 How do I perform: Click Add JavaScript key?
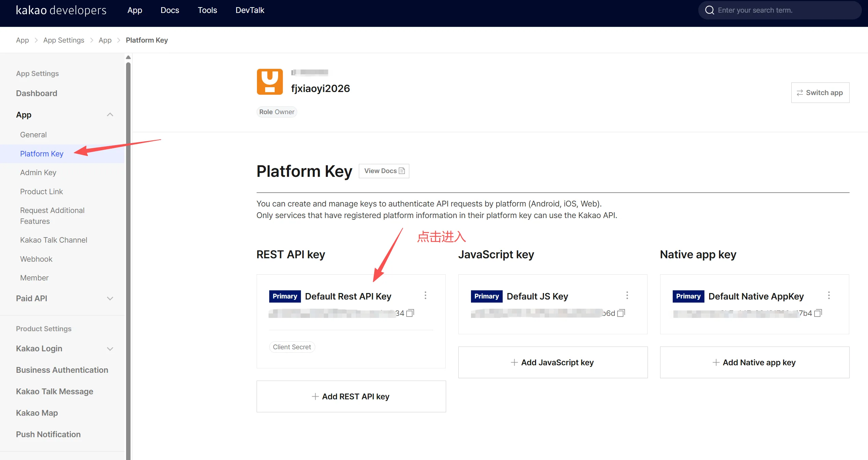coord(553,362)
